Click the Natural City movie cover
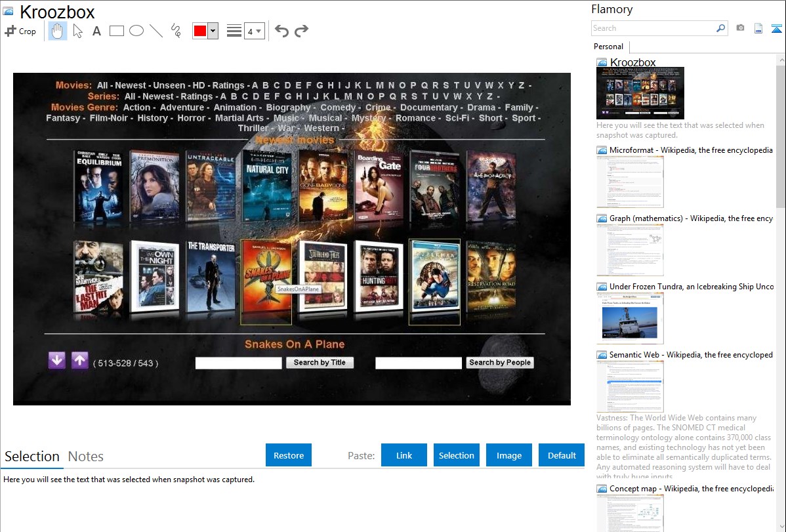 [x=266, y=186]
